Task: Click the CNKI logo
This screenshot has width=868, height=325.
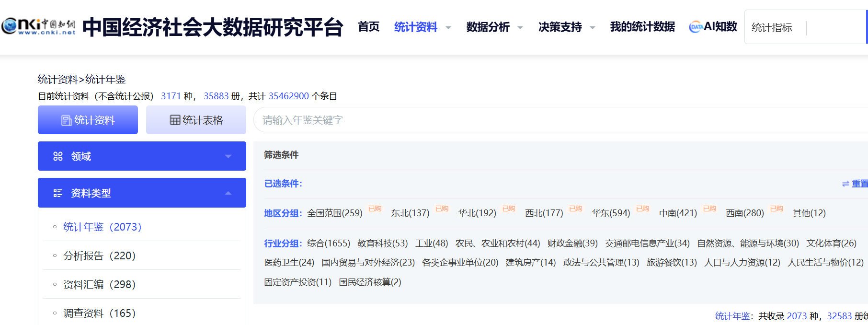Action: [39, 26]
